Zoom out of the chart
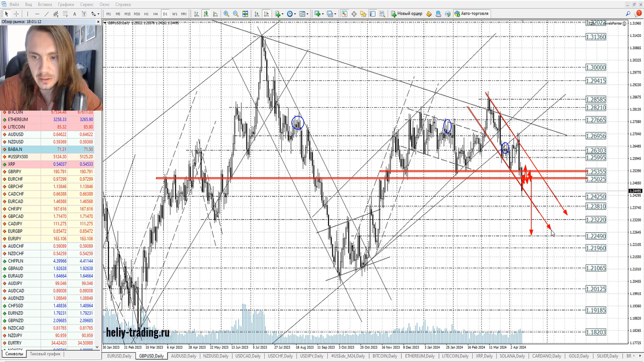This screenshot has width=644, height=362. pyautogui.click(x=236, y=13)
